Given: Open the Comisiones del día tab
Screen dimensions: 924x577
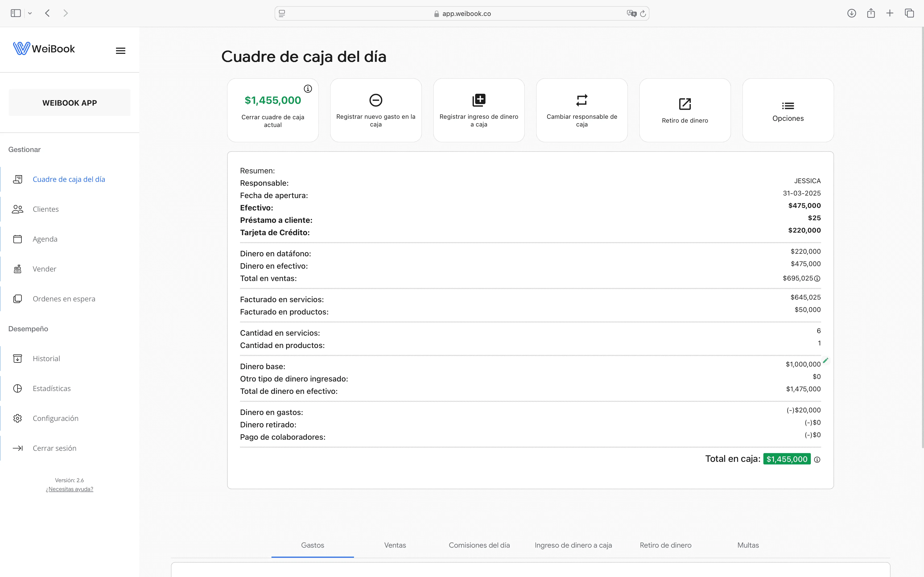Looking at the screenshot, I should pyautogui.click(x=479, y=545).
